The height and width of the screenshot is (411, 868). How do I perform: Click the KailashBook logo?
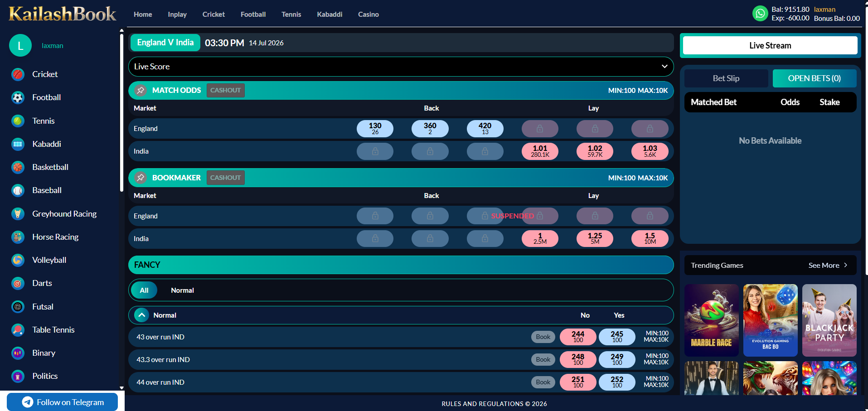click(63, 14)
